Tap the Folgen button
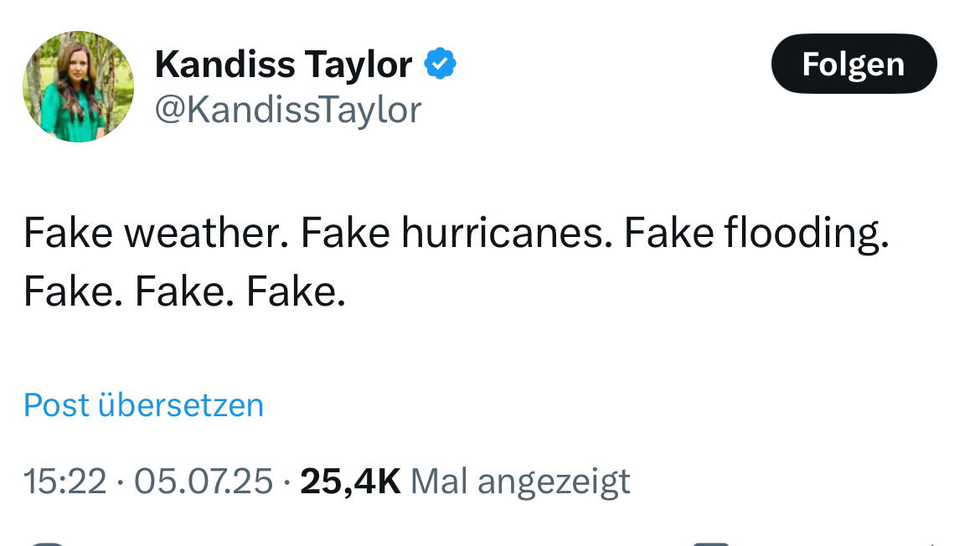The width and height of the screenshot is (980, 546). coord(853,64)
